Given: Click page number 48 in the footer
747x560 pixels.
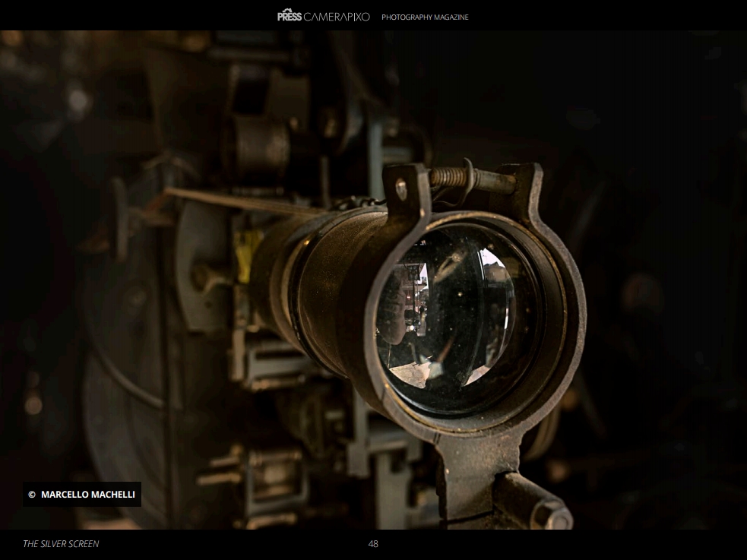Looking at the screenshot, I should 373,544.
